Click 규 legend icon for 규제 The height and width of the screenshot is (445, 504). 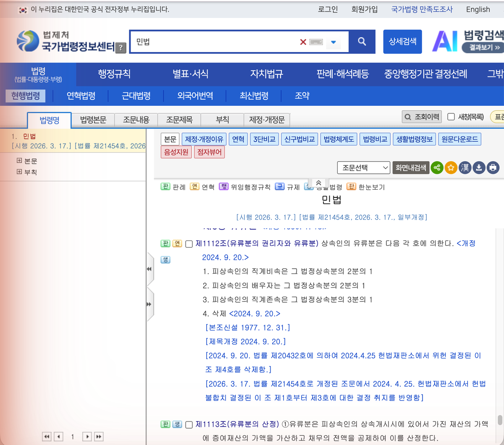280,186
